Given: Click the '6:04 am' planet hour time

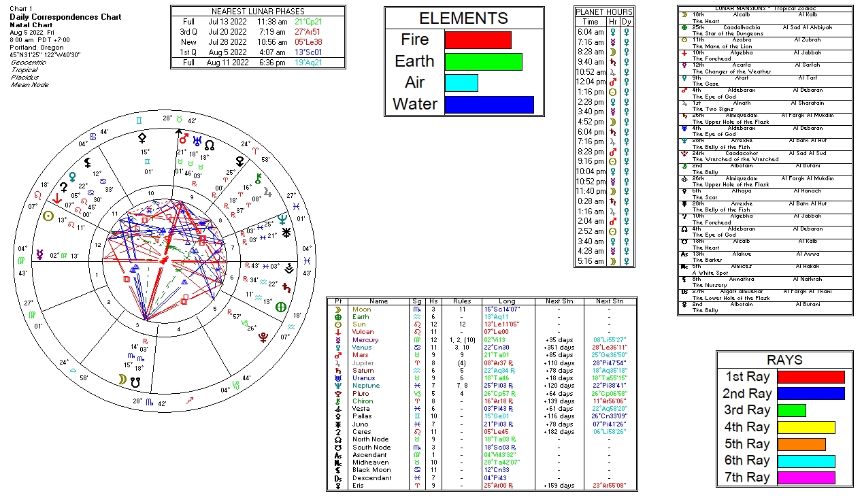Looking at the screenshot, I should pyautogui.click(x=591, y=32).
